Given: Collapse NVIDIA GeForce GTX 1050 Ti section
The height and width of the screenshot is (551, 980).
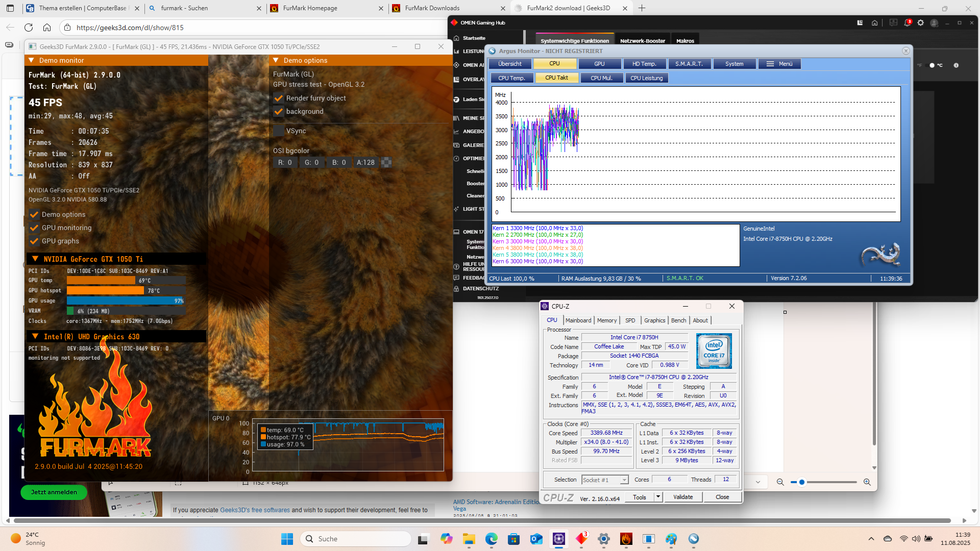Looking at the screenshot, I should 35,259.
